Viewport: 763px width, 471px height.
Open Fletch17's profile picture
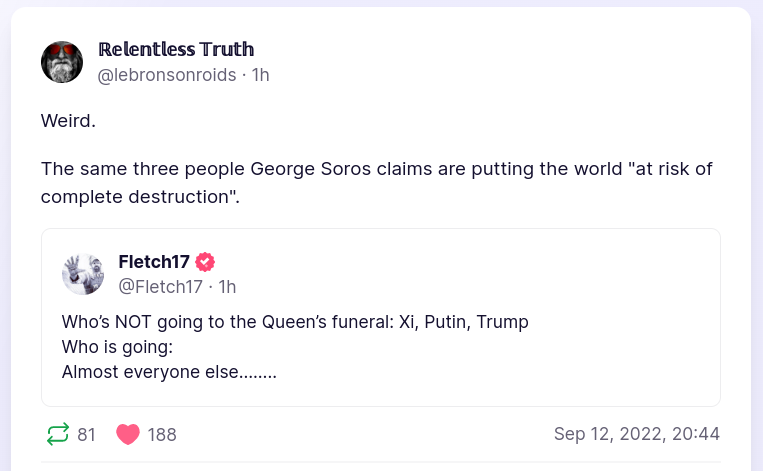(x=83, y=274)
